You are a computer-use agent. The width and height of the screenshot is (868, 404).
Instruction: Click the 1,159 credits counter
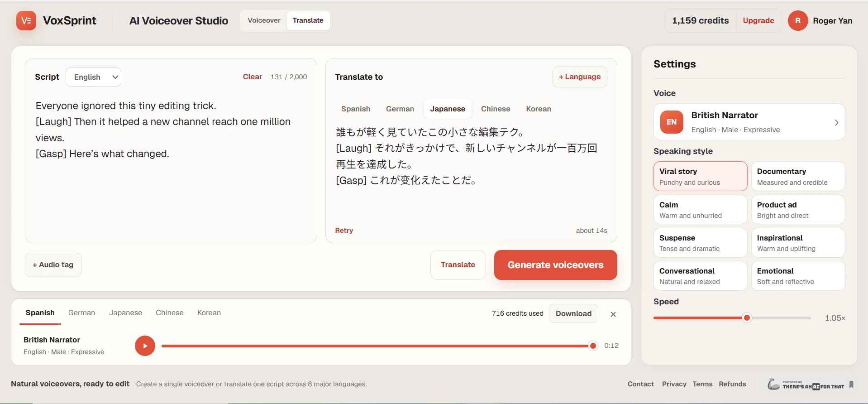(x=700, y=21)
